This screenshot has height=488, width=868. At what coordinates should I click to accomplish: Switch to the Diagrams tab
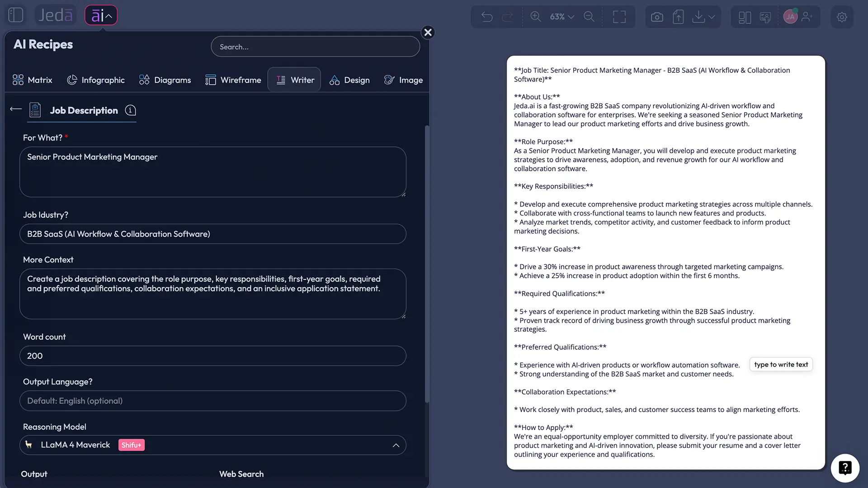point(165,80)
